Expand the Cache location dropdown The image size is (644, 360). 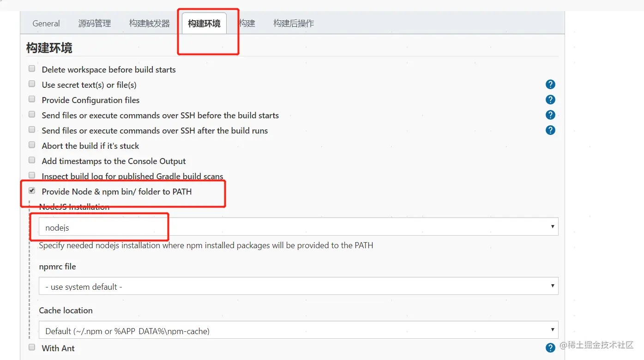pyautogui.click(x=298, y=330)
